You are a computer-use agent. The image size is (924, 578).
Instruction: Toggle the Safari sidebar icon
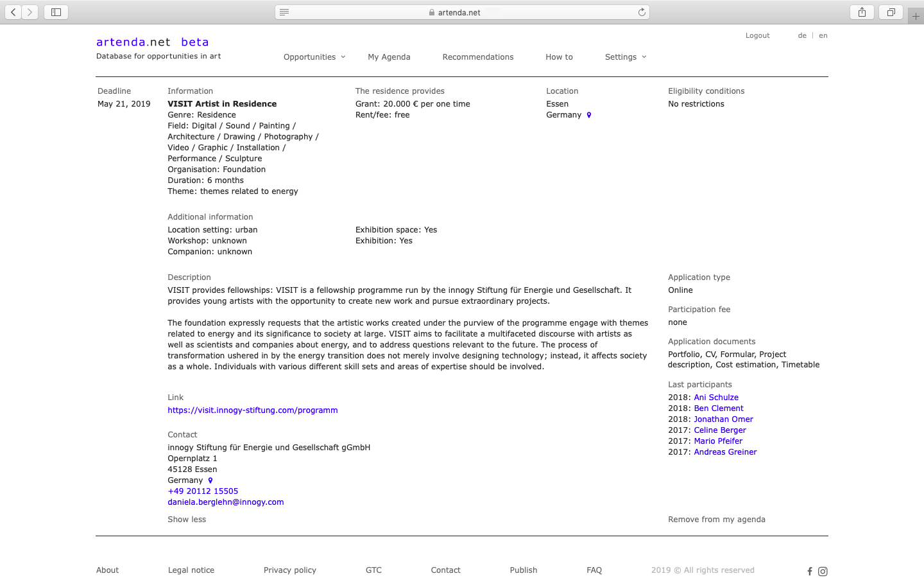(56, 12)
